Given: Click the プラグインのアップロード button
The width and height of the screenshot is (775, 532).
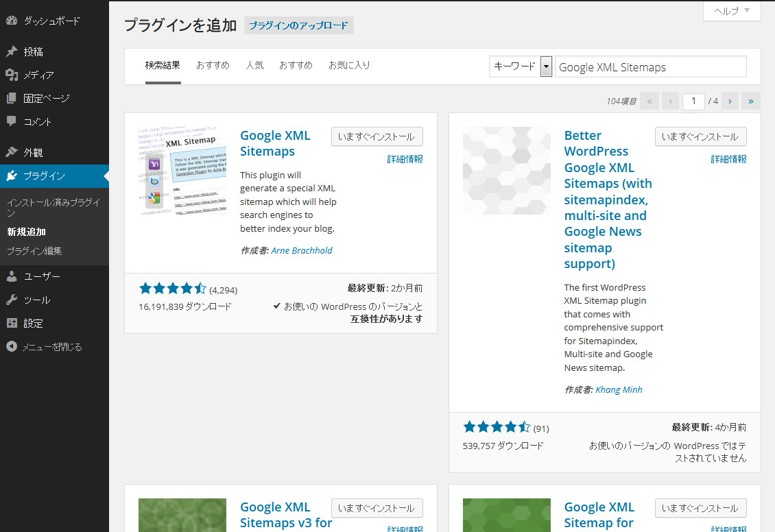Looking at the screenshot, I should pyautogui.click(x=298, y=25).
